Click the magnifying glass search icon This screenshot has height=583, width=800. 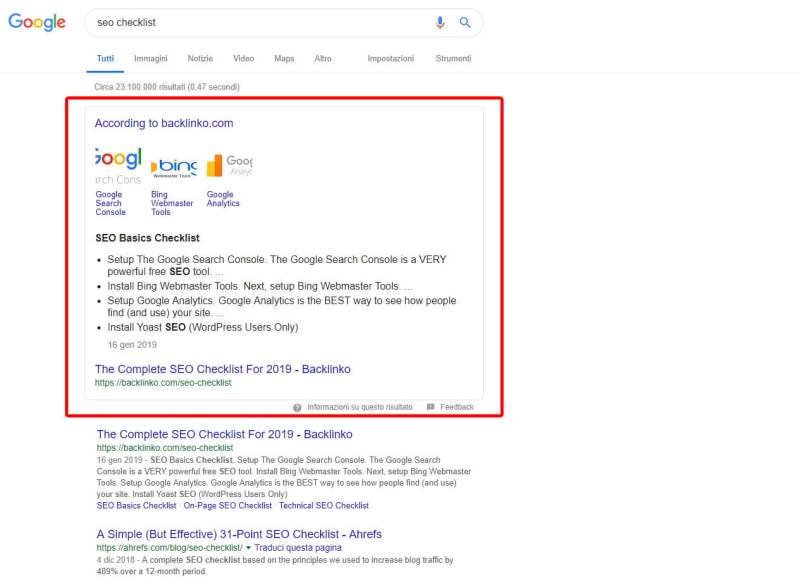465,22
